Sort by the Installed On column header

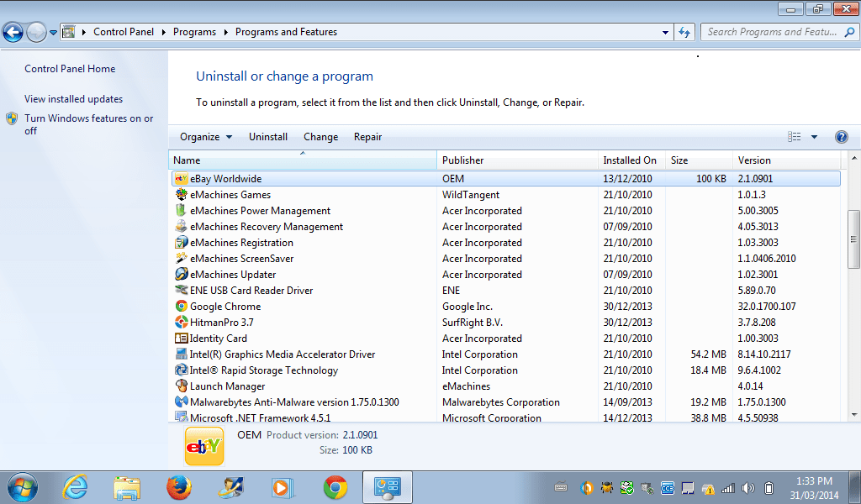point(631,160)
